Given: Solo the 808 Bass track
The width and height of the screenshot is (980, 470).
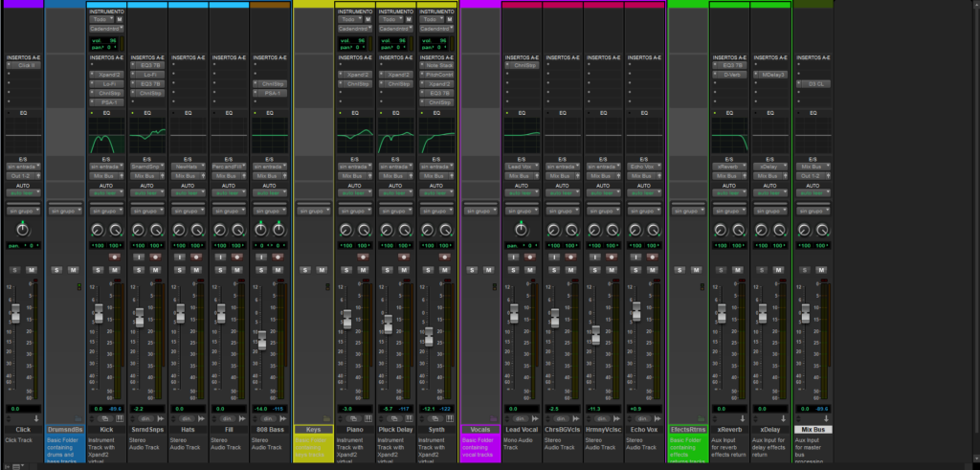Looking at the screenshot, I should click(x=262, y=270).
